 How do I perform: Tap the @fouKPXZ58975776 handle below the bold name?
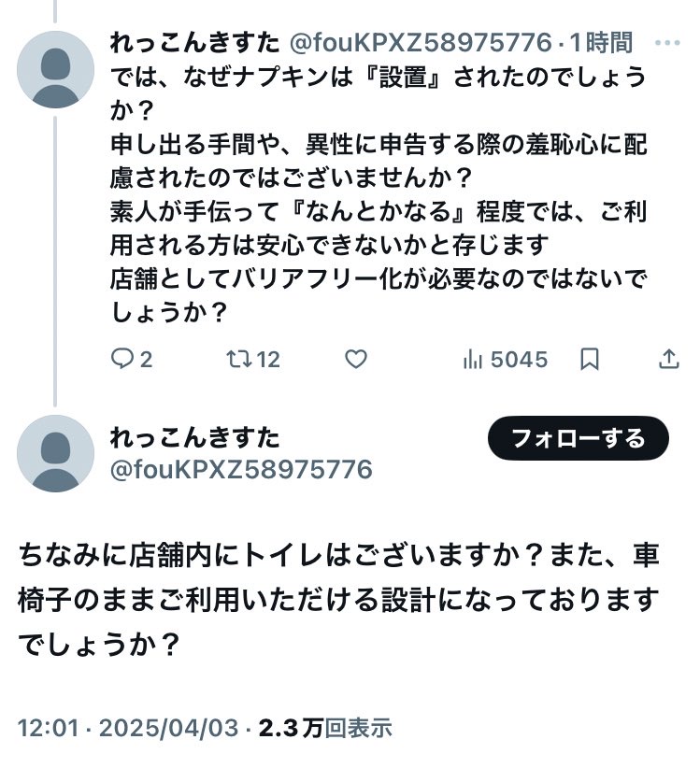pos(241,469)
